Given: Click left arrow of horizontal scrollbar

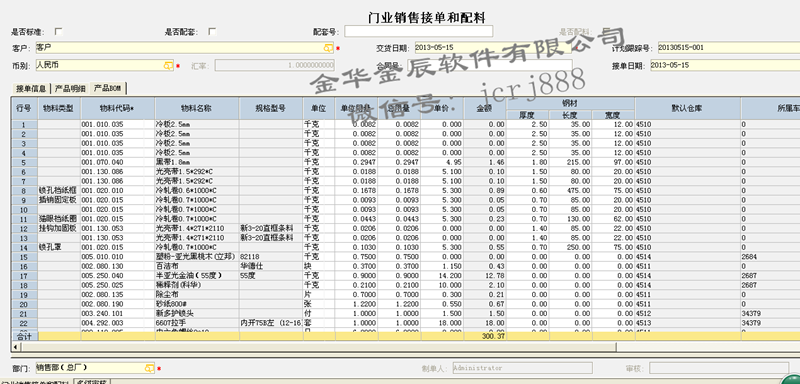Looking at the screenshot, I should coord(15,347).
